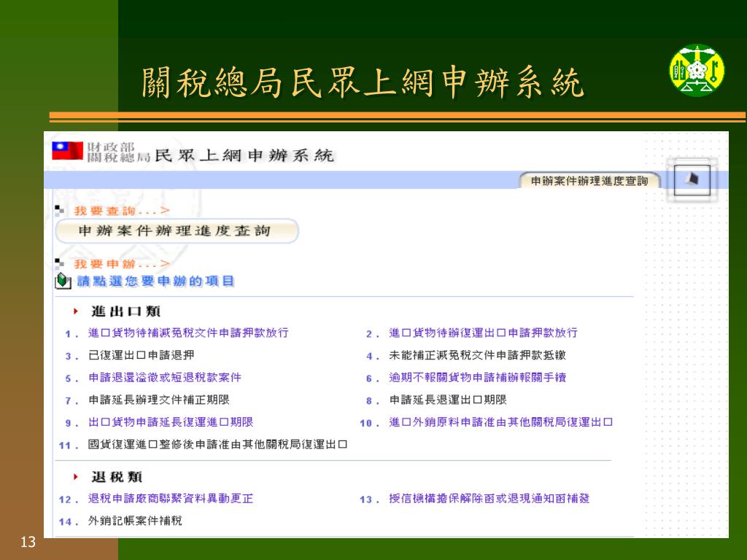
Task: Click the green emblem logo on slide
Action: [x=697, y=70]
